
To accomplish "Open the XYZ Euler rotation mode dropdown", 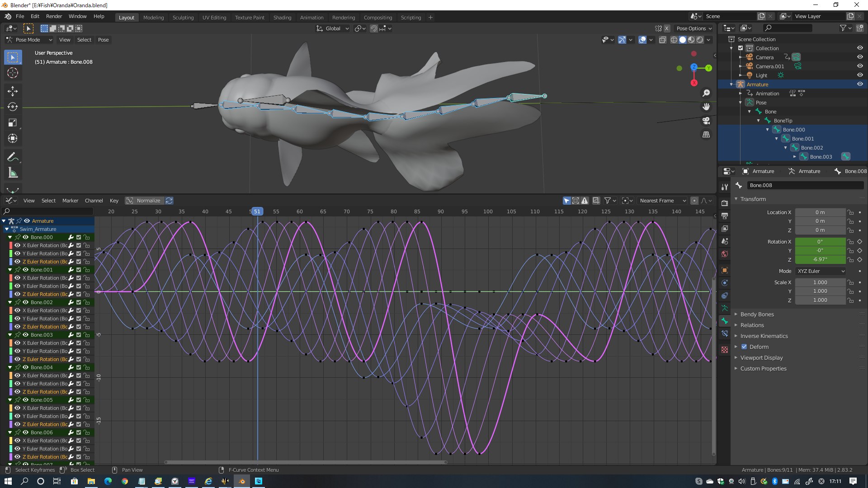I will coord(821,271).
